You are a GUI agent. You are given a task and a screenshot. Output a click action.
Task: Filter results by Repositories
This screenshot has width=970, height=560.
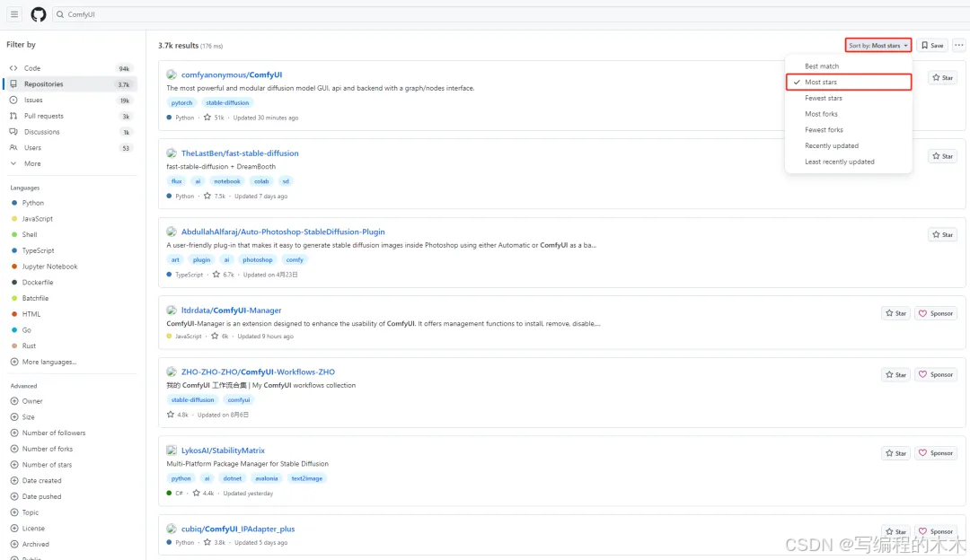click(70, 84)
